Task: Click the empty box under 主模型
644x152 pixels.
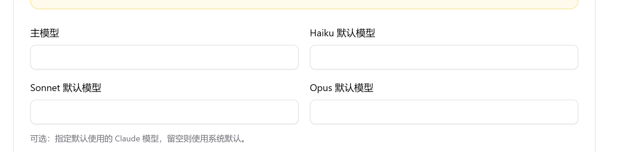Action: click(x=164, y=57)
